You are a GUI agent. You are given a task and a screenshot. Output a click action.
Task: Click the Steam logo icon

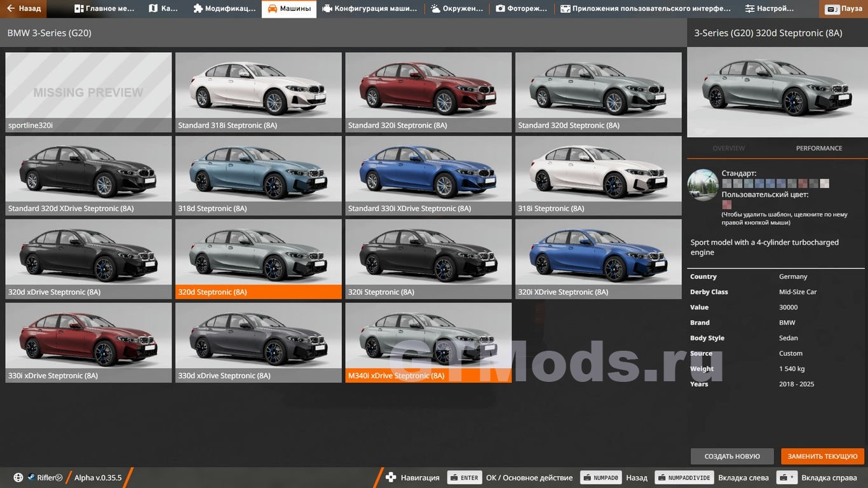pos(31,478)
